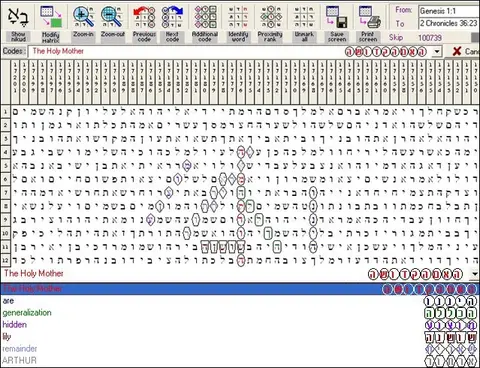The height and width of the screenshot is (368, 480).
Task: Click matrix row header 6
Action: pyautogui.click(x=5, y=179)
